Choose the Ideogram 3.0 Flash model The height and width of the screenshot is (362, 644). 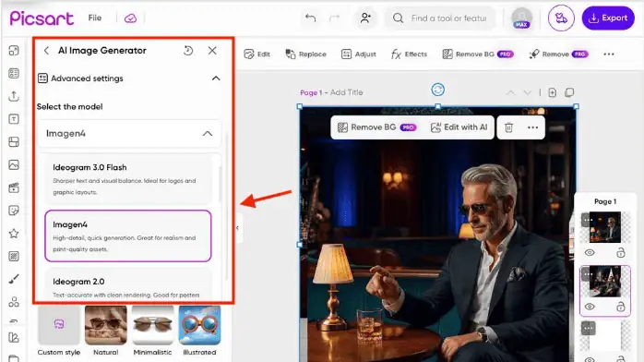pyautogui.click(x=128, y=179)
